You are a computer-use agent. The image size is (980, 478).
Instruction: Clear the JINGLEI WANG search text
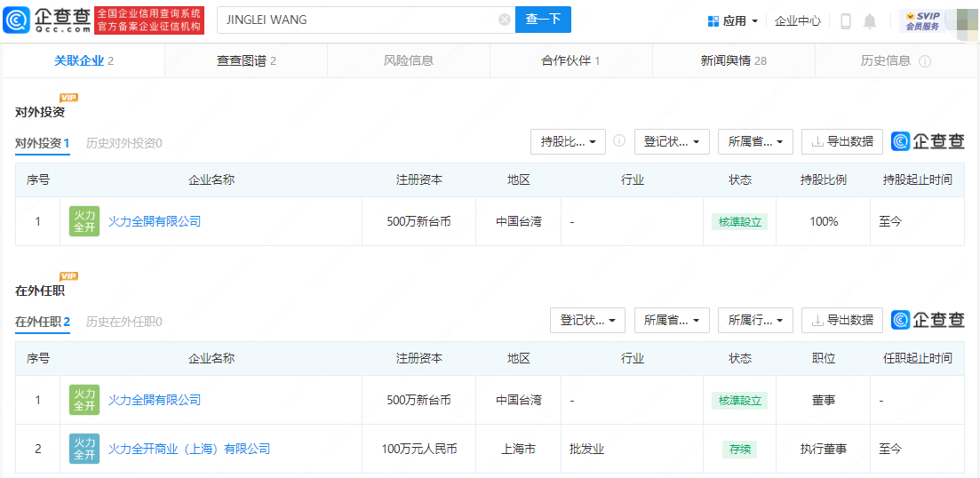[505, 20]
